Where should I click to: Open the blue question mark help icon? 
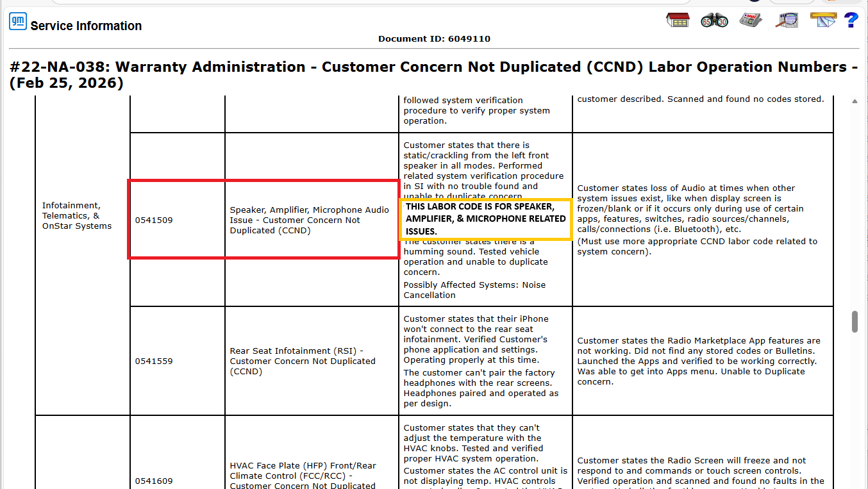click(851, 20)
